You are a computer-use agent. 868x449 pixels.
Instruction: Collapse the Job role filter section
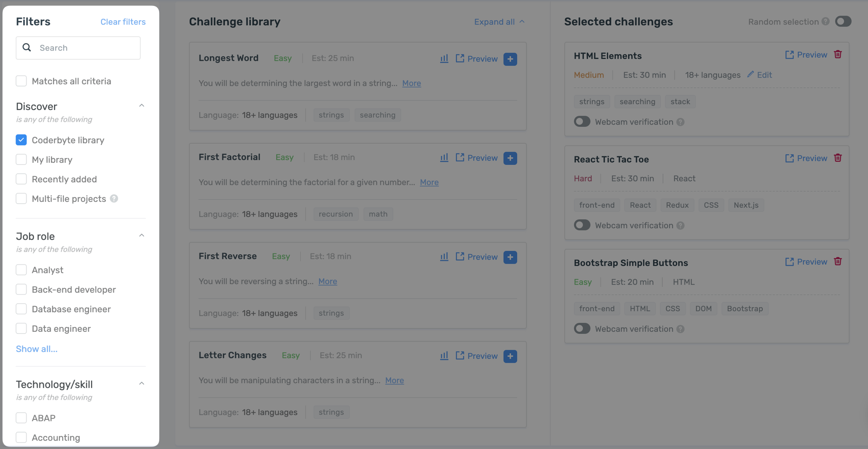click(x=142, y=236)
